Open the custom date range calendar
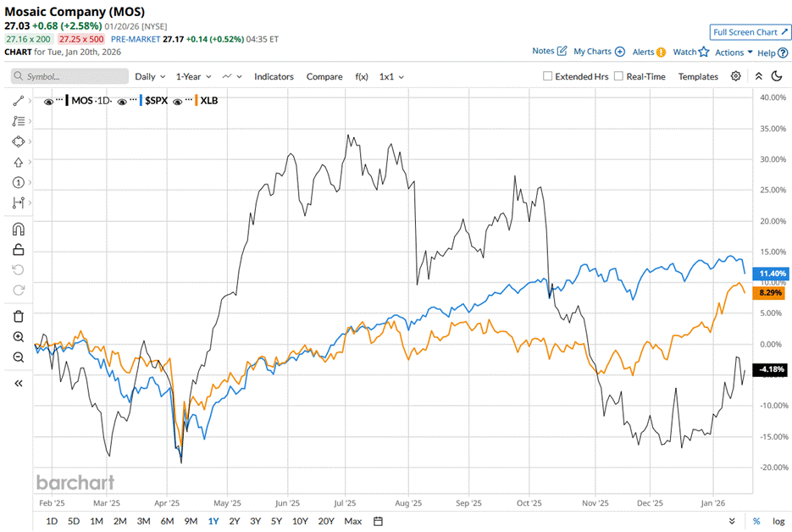This screenshot has height=532, width=792. (378, 521)
